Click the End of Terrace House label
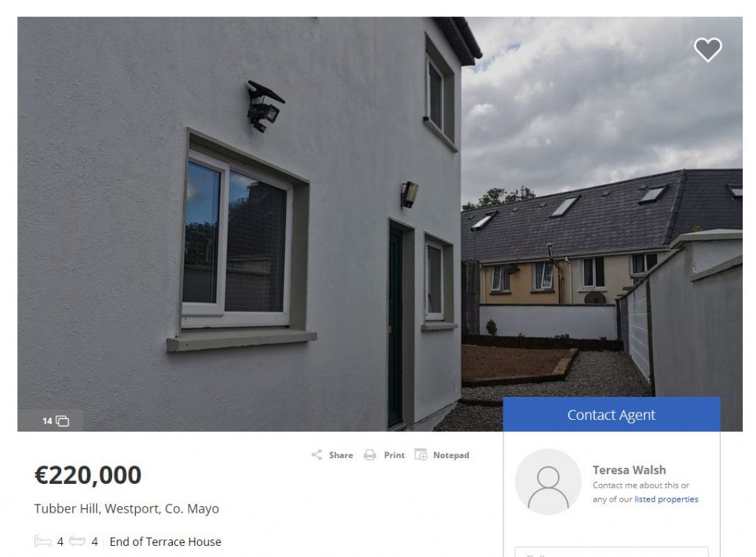 tap(165, 542)
